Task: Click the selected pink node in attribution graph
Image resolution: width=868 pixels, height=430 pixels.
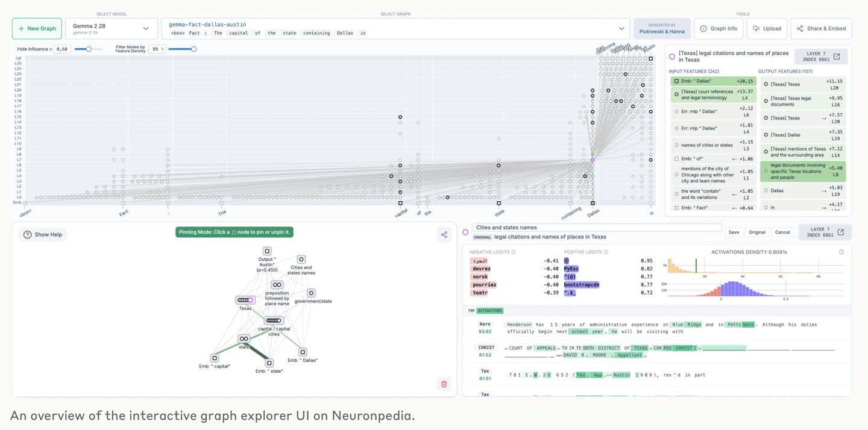Action: click(x=593, y=160)
